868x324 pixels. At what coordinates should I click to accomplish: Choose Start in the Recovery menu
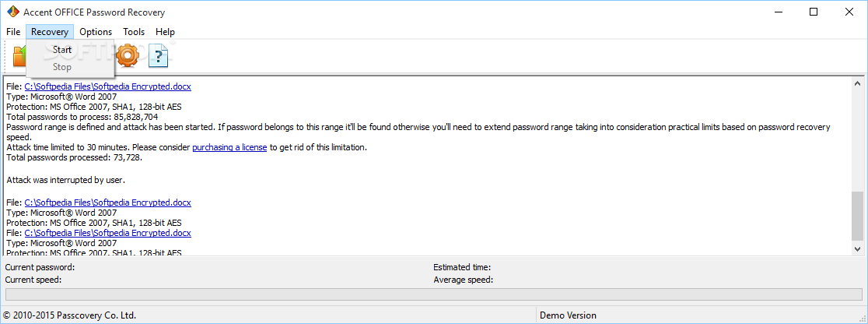[62, 50]
